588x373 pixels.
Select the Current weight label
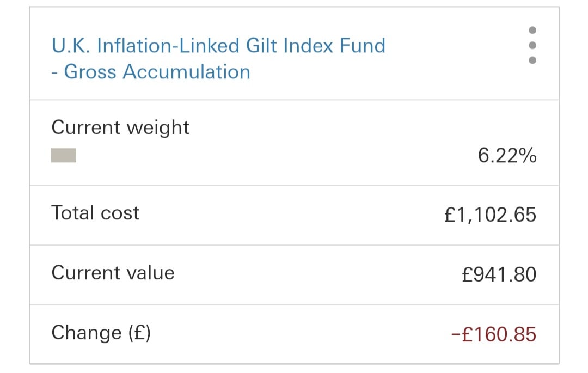click(120, 127)
